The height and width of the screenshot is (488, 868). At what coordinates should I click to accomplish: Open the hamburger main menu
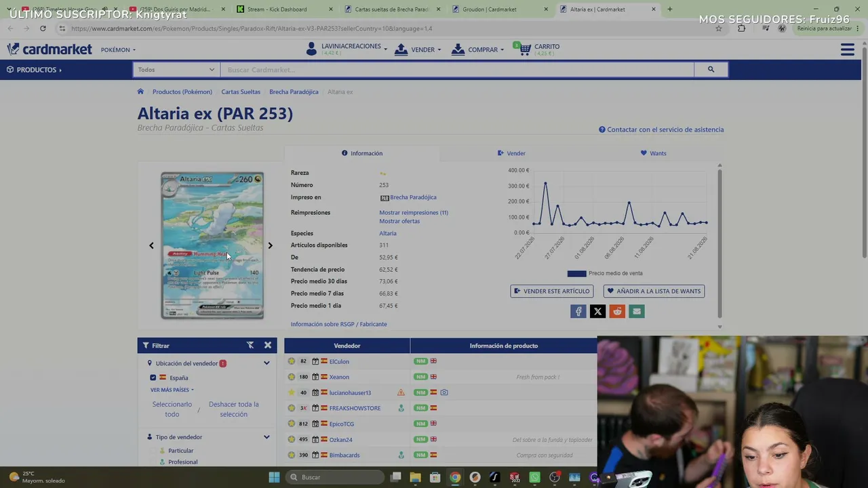847,49
